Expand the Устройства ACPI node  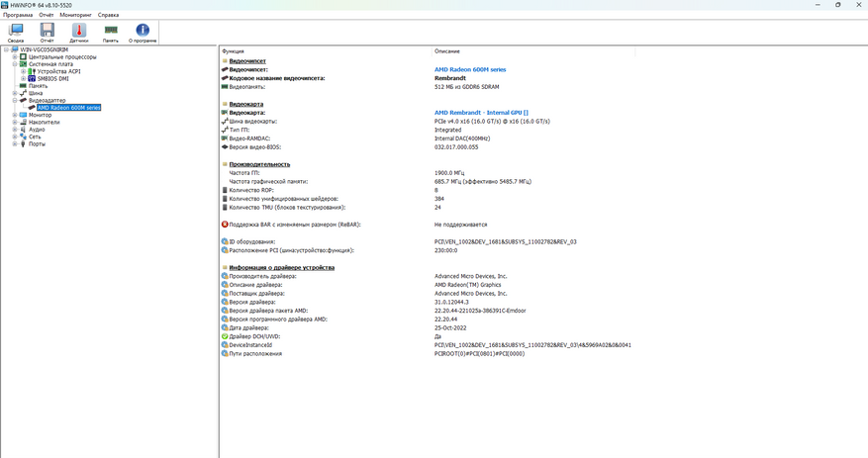click(23, 71)
